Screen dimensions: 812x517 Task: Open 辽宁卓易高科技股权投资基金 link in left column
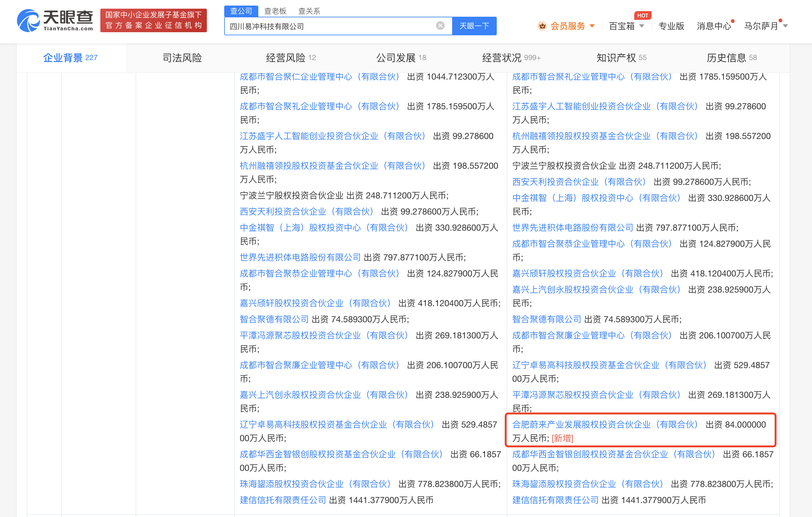337,425
